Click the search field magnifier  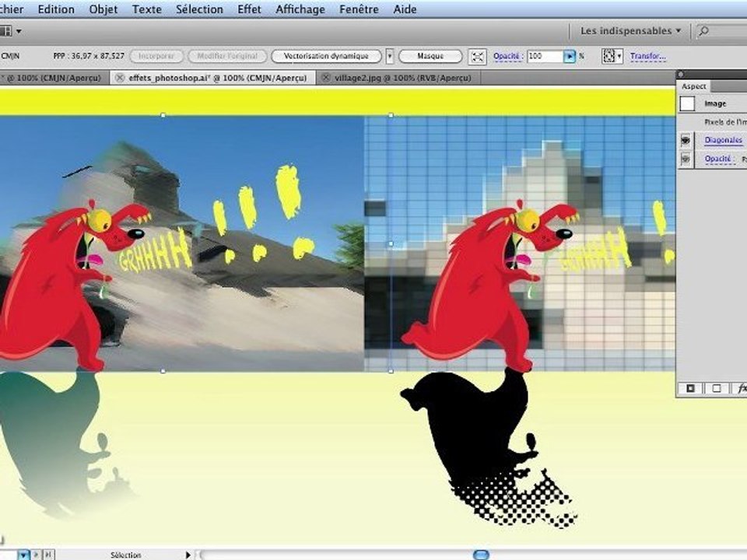(x=703, y=31)
